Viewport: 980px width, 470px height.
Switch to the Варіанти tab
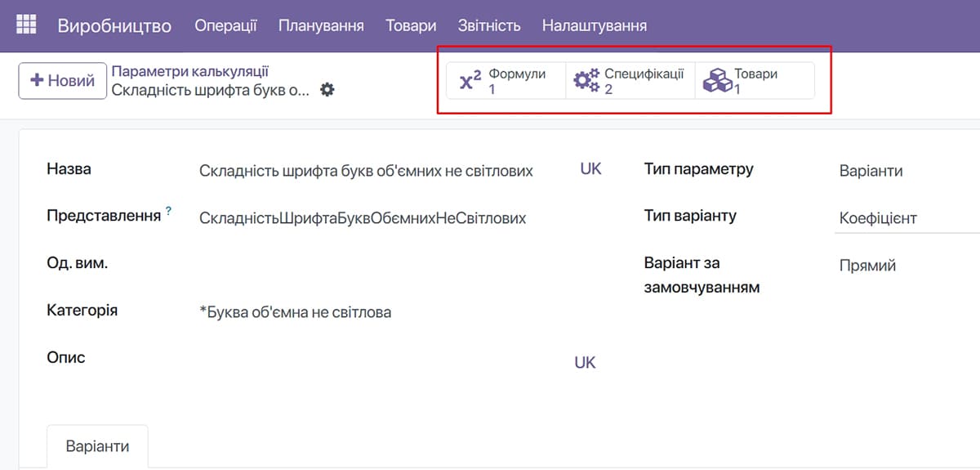pos(97,447)
